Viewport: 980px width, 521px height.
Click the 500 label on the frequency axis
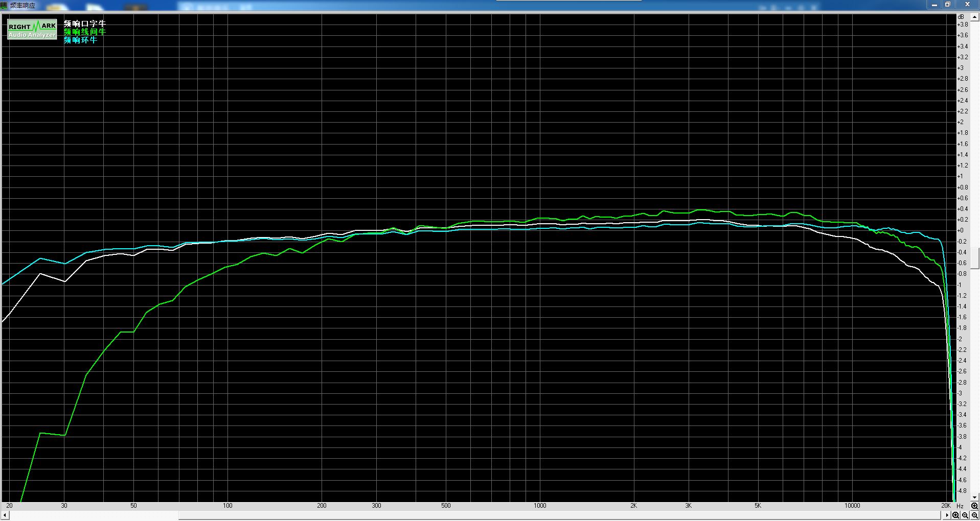(x=446, y=506)
